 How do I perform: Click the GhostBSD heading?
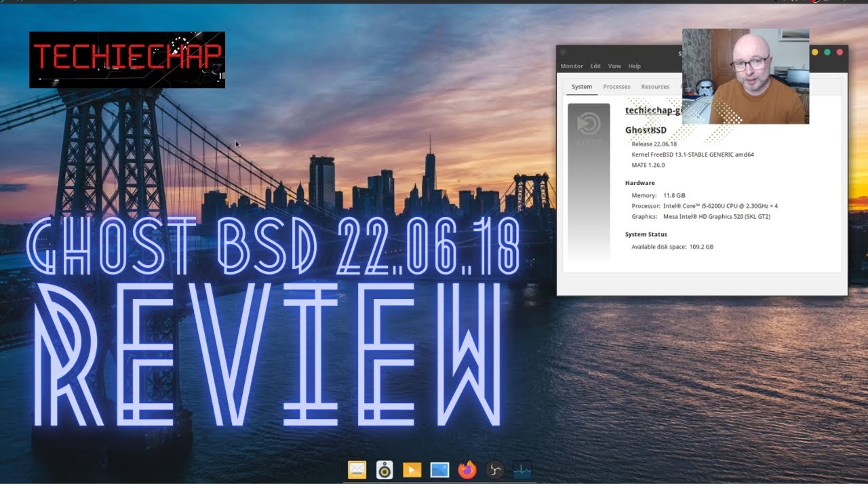pyautogui.click(x=646, y=130)
